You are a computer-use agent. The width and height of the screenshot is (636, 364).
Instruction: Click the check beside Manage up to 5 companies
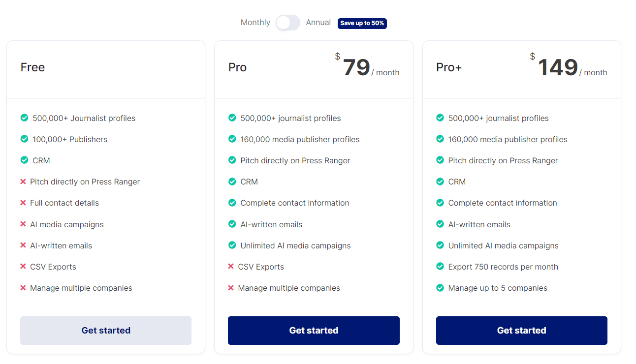click(x=440, y=288)
